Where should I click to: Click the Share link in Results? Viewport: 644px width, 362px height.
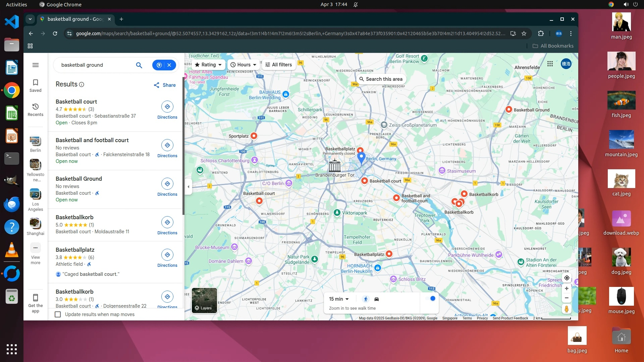(165, 85)
